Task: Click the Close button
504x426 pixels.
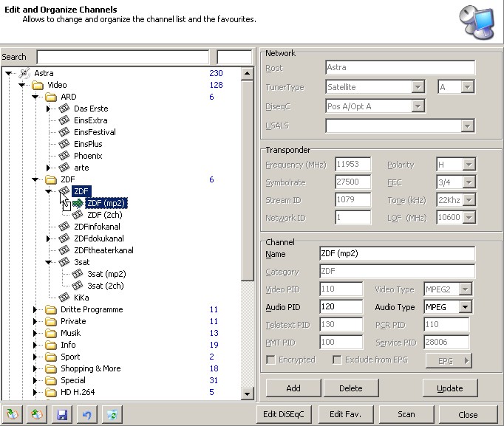Action: [x=468, y=414]
